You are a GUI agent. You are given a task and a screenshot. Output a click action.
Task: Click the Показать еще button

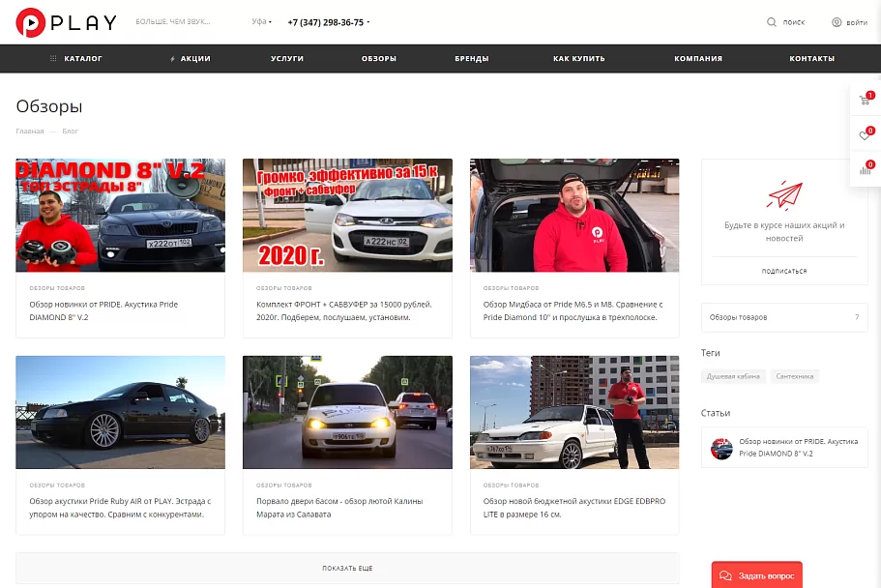click(x=347, y=569)
